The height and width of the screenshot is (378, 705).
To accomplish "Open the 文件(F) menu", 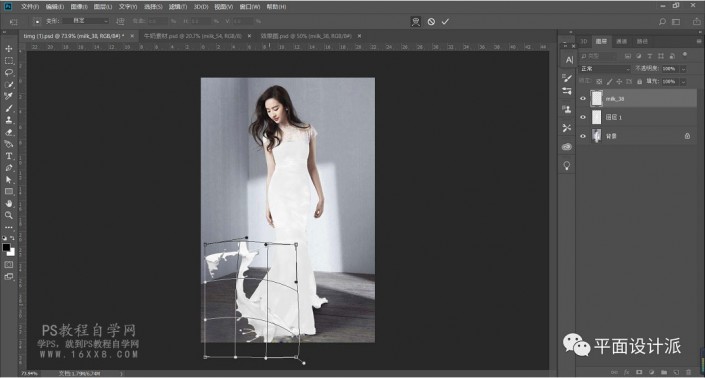I will [x=30, y=7].
